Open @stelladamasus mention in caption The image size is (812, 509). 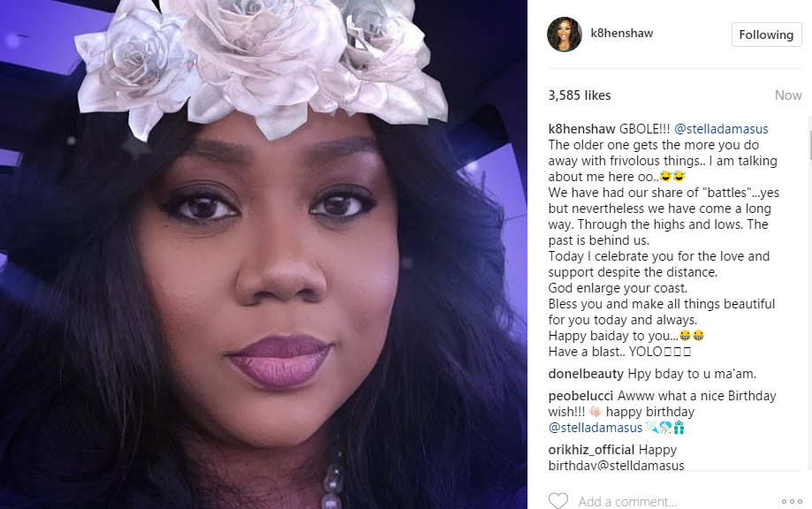(x=721, y=129)
